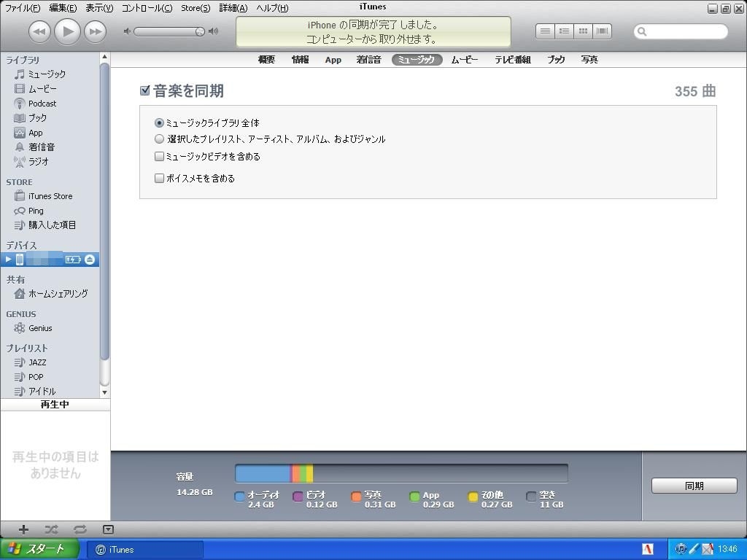Open the コントロール menu
The height and width of the screenshot is (560, 747).
click(x=147, y=8)
